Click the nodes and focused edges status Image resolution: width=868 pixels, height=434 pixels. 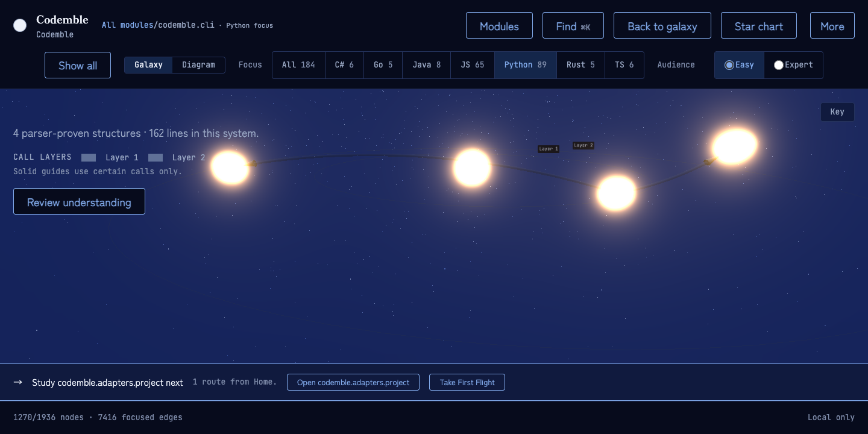point(98,417)
